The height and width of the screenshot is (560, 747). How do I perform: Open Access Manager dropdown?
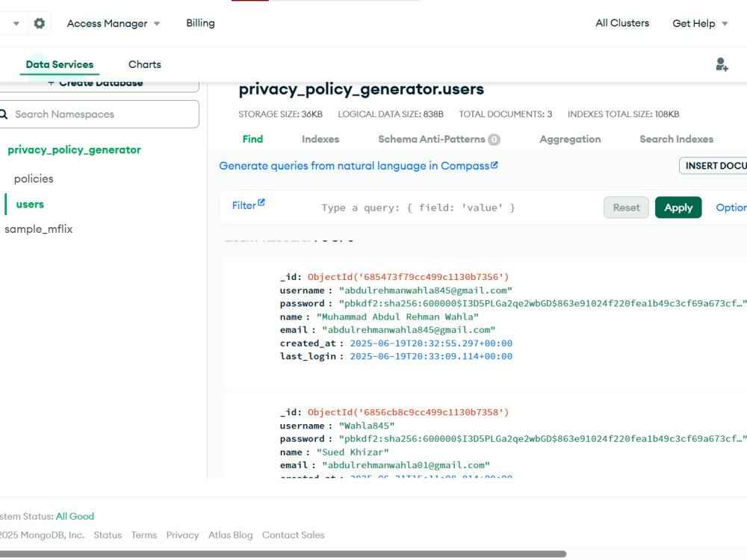pyautogui.click(x=114, y=23)
